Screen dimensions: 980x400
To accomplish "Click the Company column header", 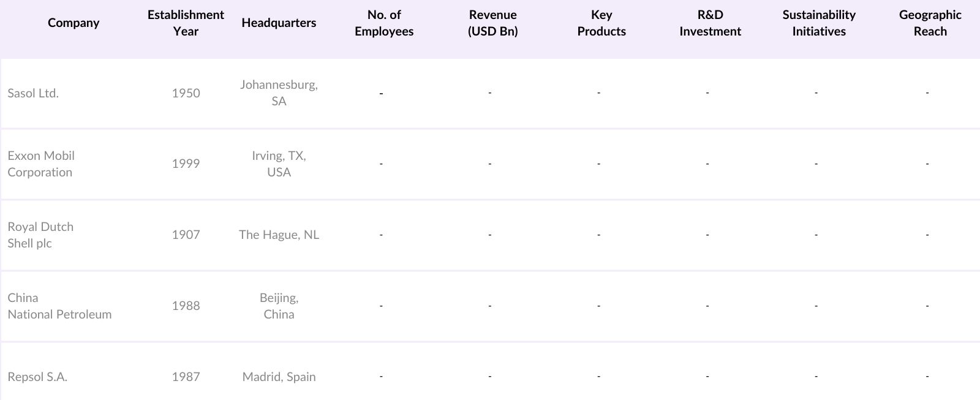I will click(73, 23).
